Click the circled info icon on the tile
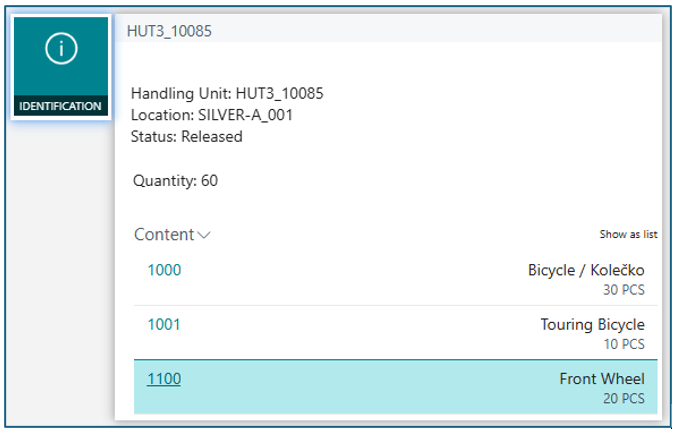Image resolution: width=676 pixels, height=431 pixels. (59, 50)
